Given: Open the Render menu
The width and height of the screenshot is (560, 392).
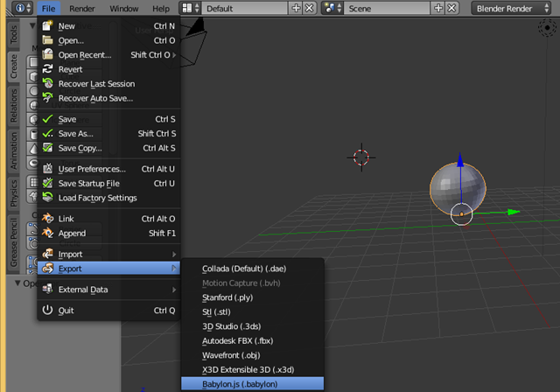Looking at the screenshot, I should pyautogui.click(x=81, y=8).
